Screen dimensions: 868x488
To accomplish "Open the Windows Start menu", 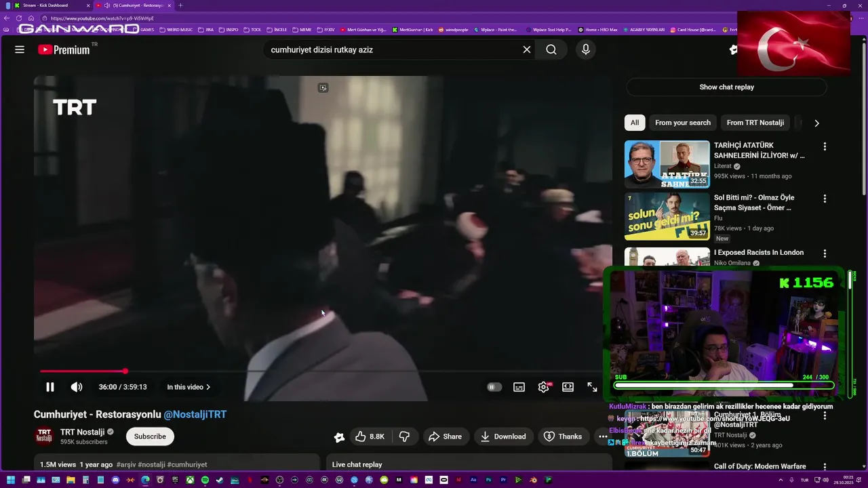I will tap(10, 480).
